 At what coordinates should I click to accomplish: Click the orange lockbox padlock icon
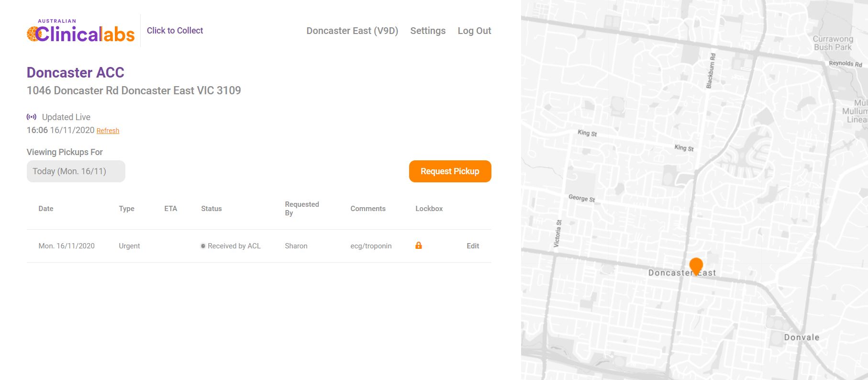[419, 246]
